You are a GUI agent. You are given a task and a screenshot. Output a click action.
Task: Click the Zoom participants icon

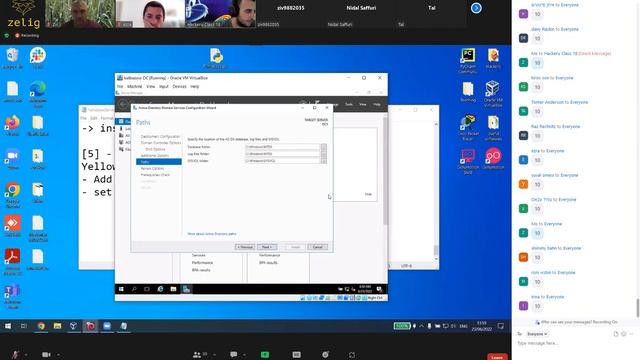click(197, 355)
